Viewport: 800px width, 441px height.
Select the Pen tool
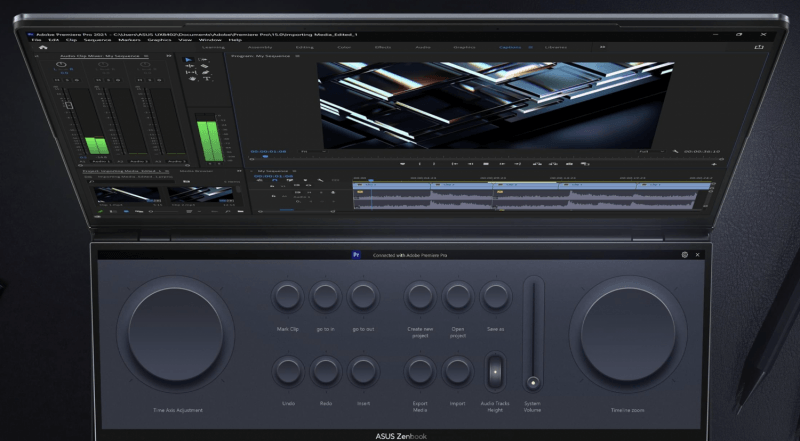205,72
